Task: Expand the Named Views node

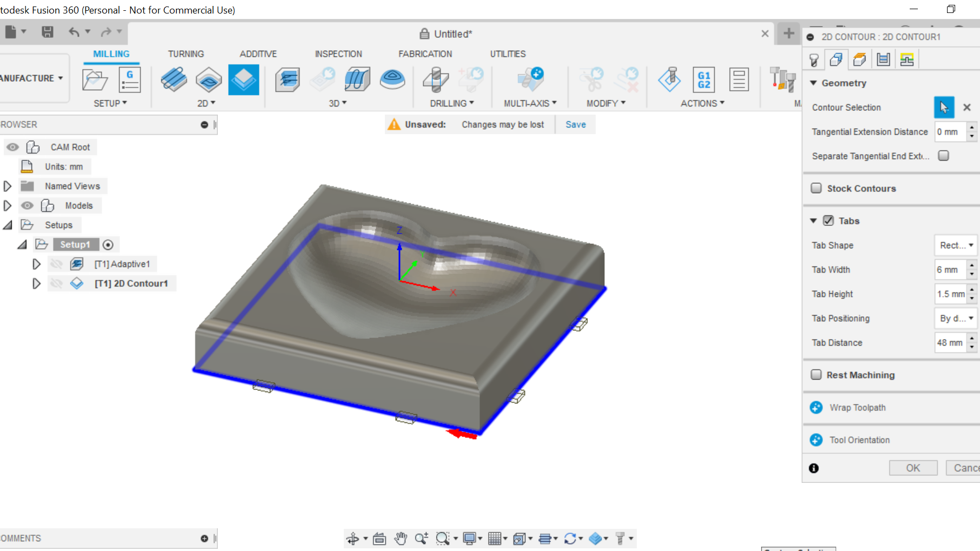Action: 8,186
